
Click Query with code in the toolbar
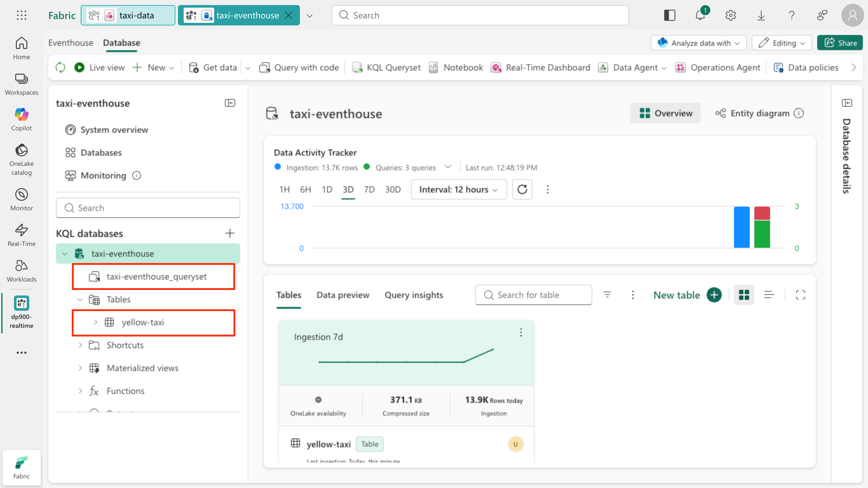click(x=299, y=67)
